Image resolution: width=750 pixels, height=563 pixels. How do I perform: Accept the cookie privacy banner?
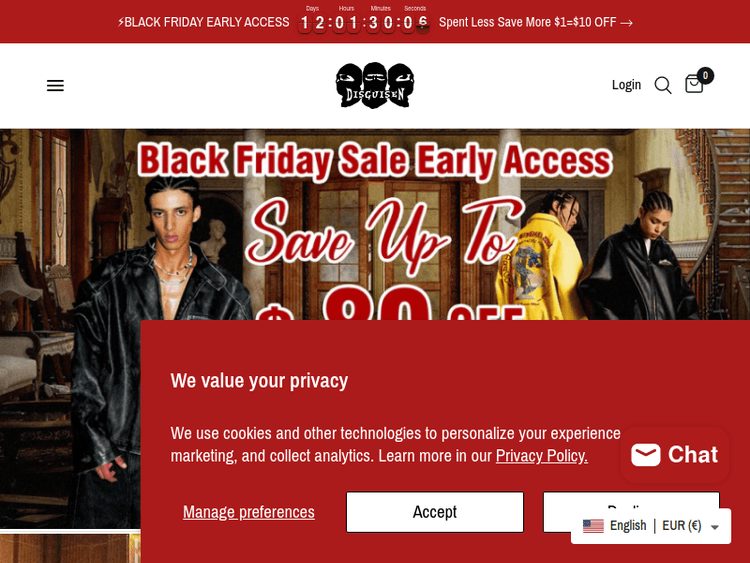point(435,512)
